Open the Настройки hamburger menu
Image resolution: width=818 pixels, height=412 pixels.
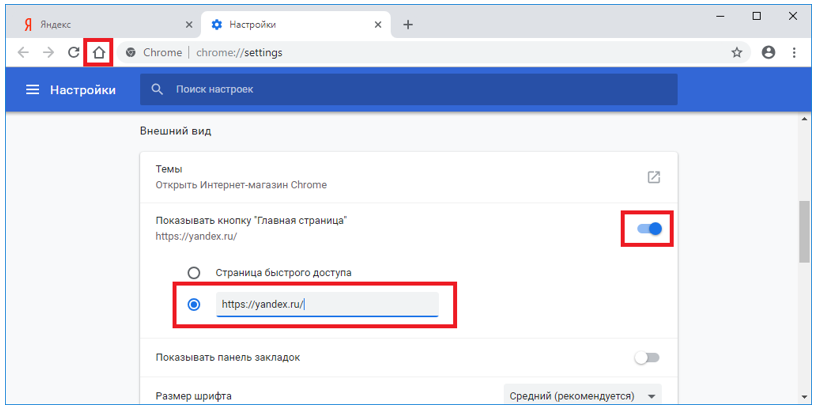coord(32,90)
